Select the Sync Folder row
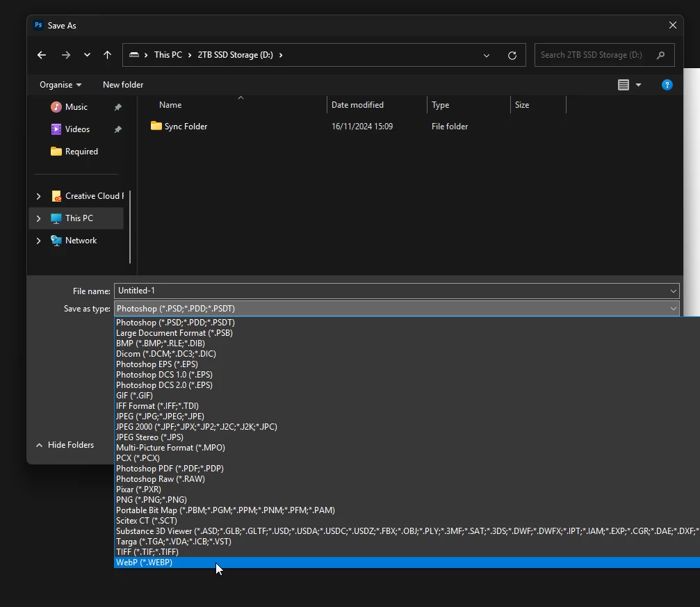 [x=357, y=127]
